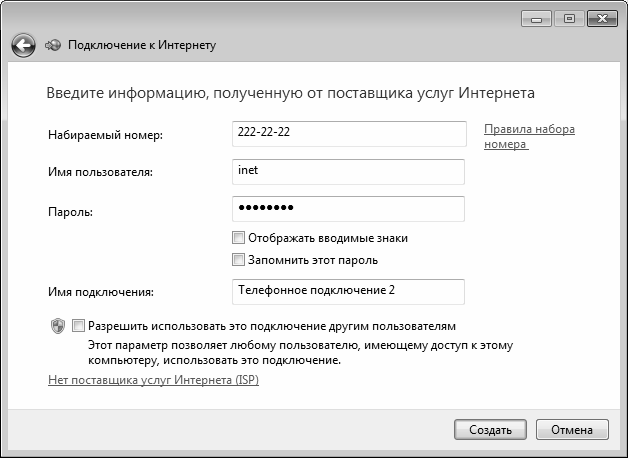Click the security shield icon

point(57,326)
